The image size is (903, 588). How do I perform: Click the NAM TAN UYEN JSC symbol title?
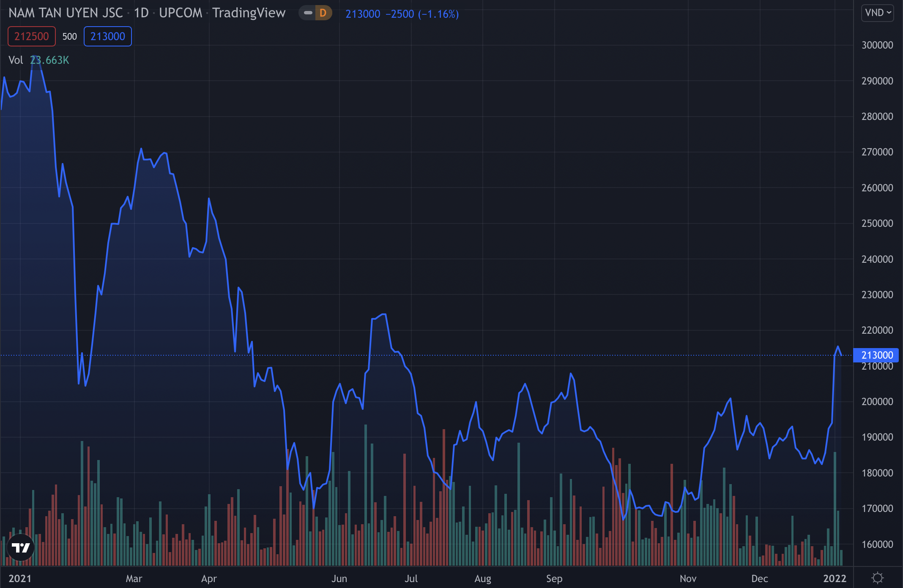click(66, 13)
